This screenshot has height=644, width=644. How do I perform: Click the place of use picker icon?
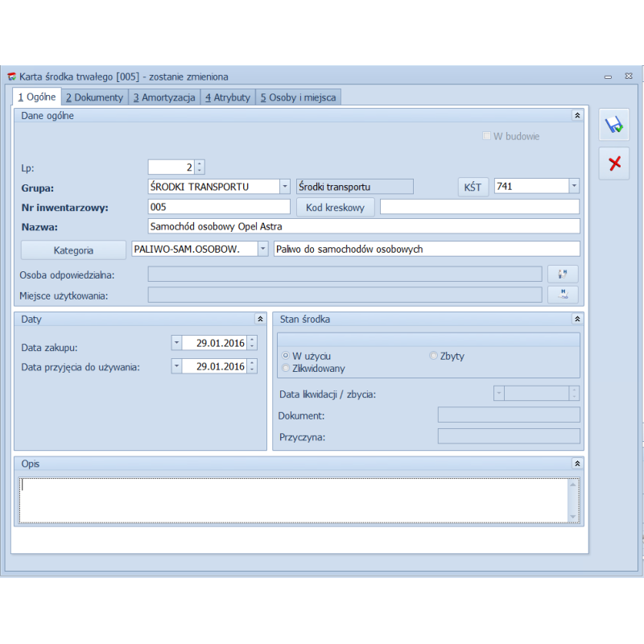click(563, 295)
